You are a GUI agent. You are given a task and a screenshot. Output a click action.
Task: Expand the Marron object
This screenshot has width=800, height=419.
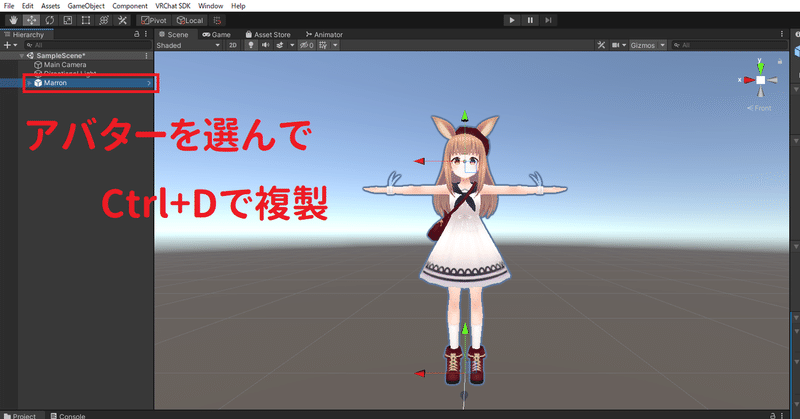(x=29, y=83)
